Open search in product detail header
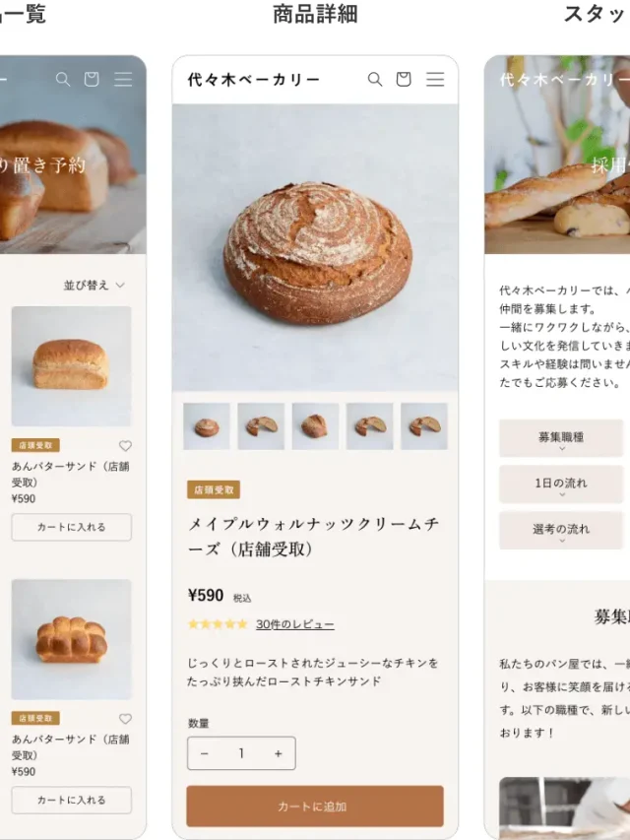 pyautogui.click(x=375, y=80)
